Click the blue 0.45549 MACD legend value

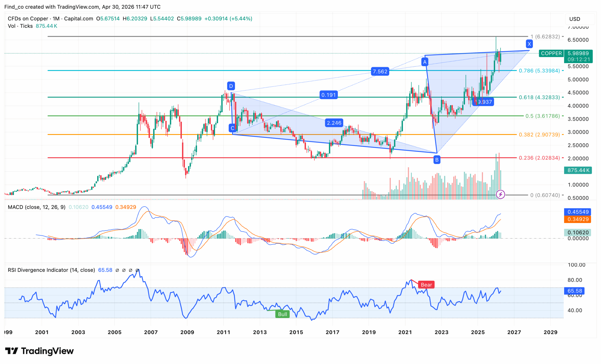102,207
